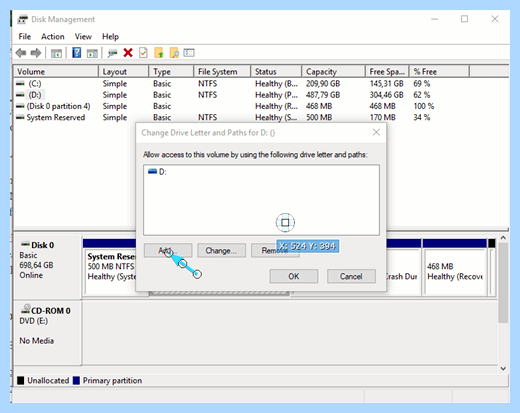The width and height of the screenshot is (520, 413).
Task: Click the blue Primary partition legend swatch
Action: (76, 380)
